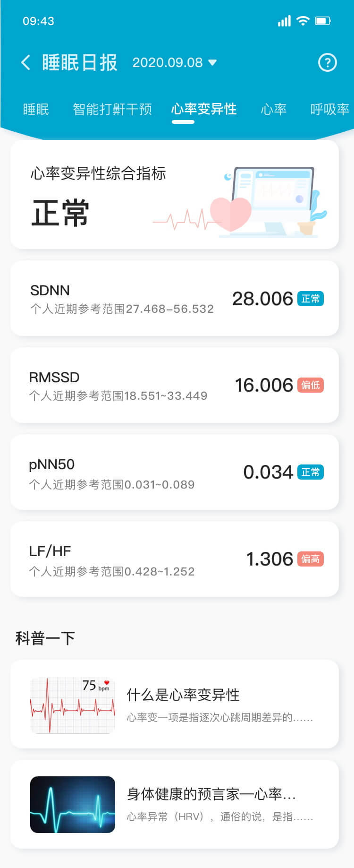Tap the 偏高 badge beside LF/HF
354x868 pixels.
(x=310, y=559)
